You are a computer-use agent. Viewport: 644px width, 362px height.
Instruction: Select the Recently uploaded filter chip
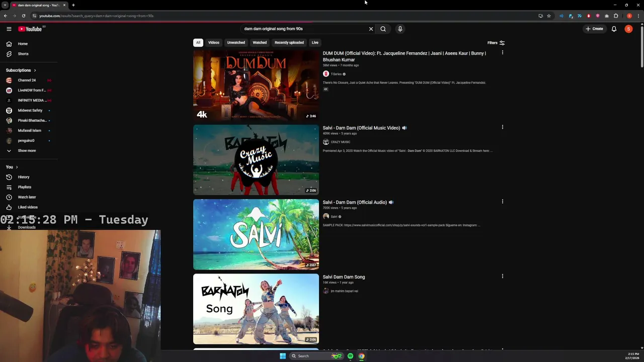click(289, 43)
